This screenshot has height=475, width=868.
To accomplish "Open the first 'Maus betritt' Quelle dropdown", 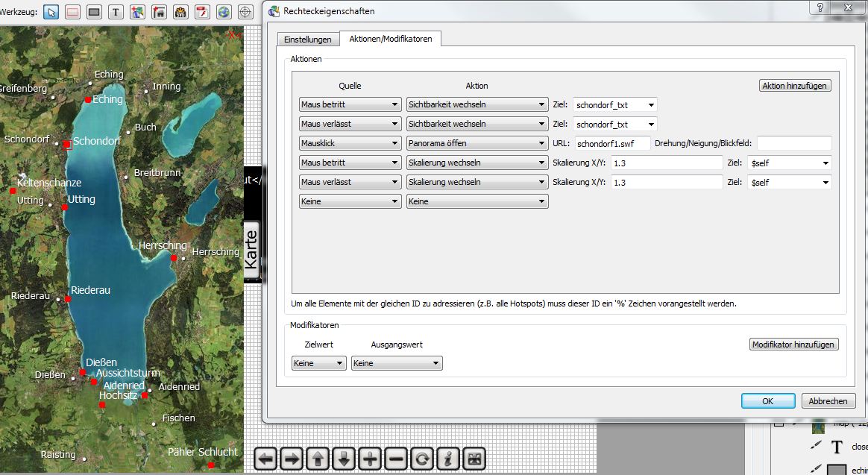I will [x=350, y=105].
